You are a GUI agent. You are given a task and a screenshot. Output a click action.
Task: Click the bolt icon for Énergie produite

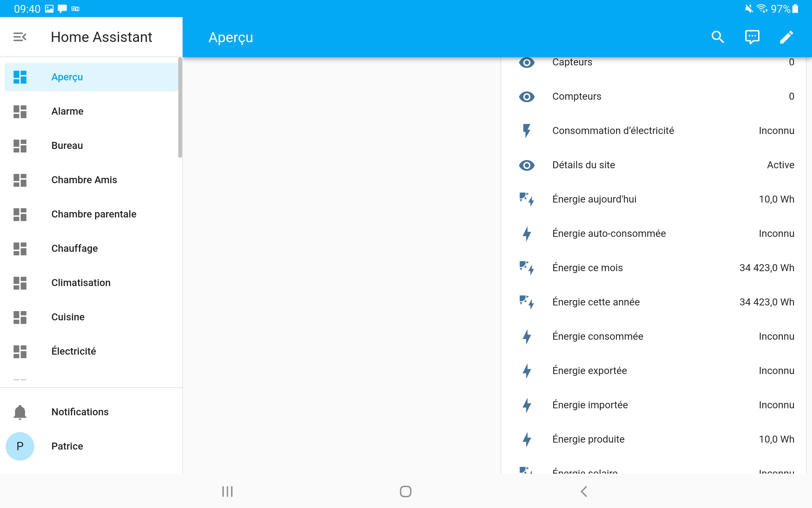coord(527,439)
